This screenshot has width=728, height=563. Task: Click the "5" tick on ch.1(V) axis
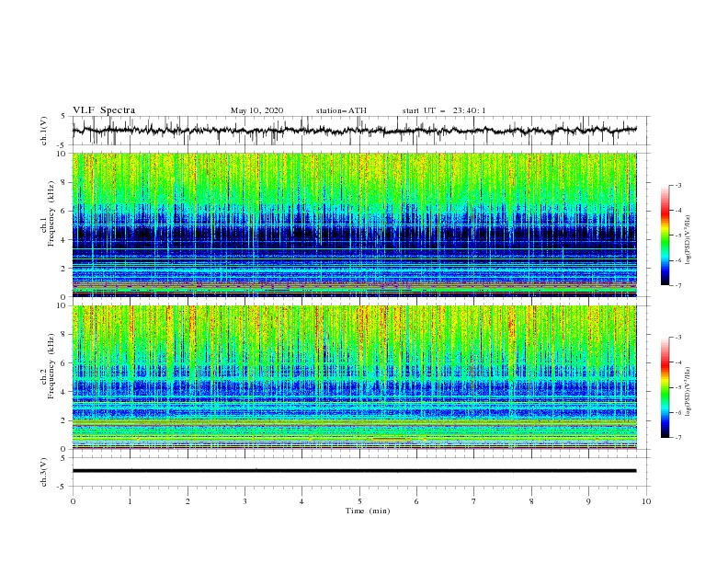tap(63, 117)
